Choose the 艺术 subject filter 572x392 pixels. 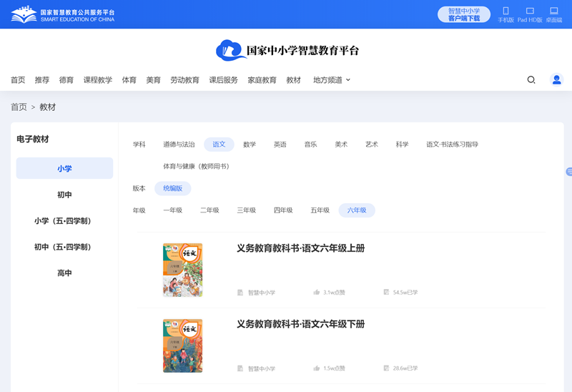coord(372,144)
